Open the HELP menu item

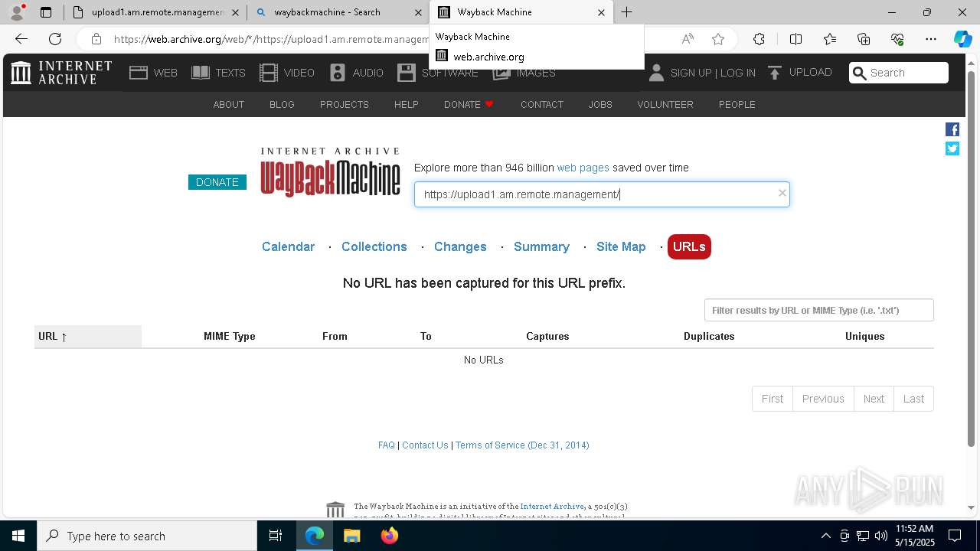[406, 105]
